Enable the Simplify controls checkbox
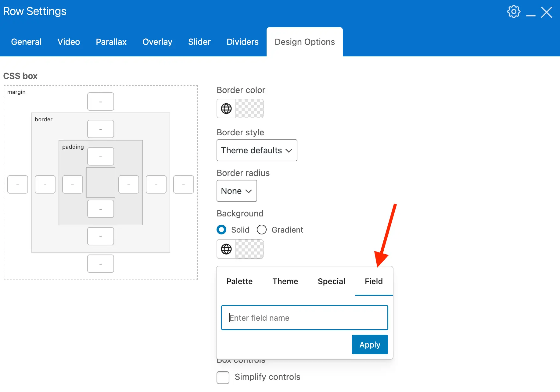560x392 pixels. 223,377
